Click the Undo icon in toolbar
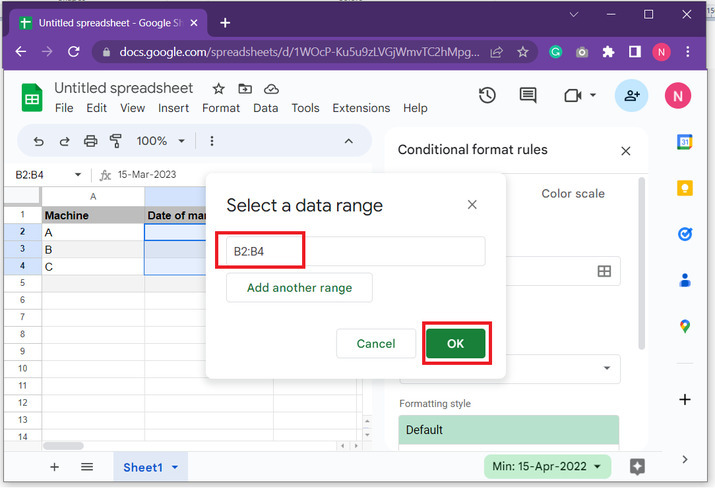 (x=39, y=141)
